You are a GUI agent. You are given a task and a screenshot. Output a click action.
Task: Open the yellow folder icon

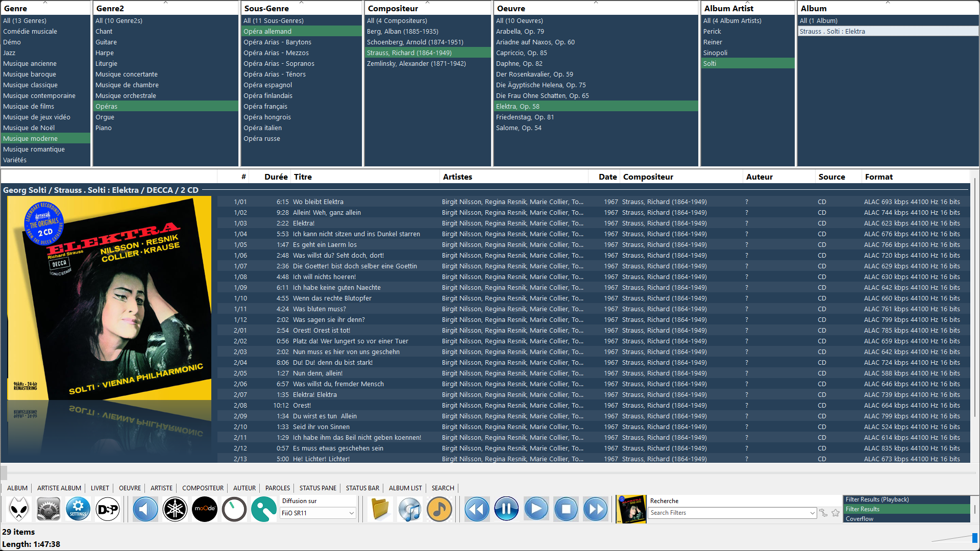point(380,509)
